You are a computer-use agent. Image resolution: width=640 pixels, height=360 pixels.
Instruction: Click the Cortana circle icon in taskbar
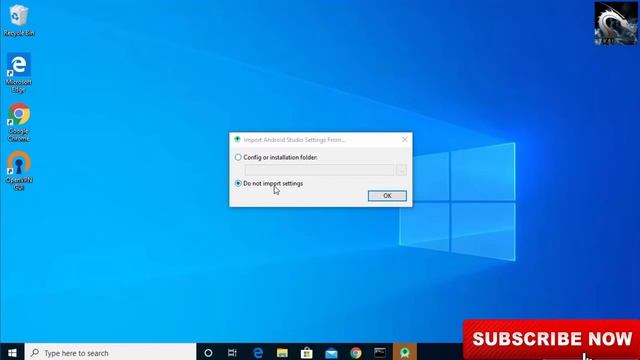(208, 353)
